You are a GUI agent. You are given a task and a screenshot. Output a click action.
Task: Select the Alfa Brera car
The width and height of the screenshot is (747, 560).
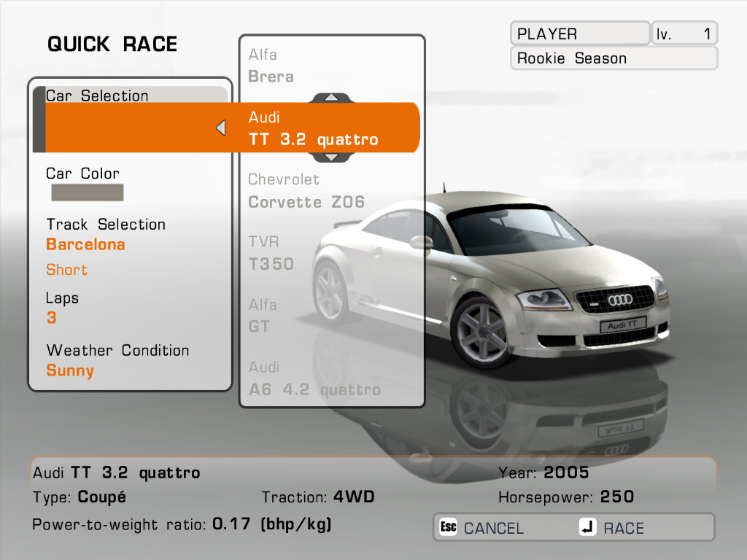click(x=271, y=66)
